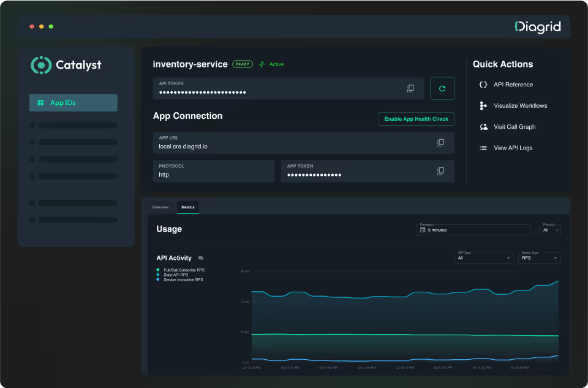Expand the API Type dropdown
Viewport: 588px width, 388px height.
click(484, 258)
